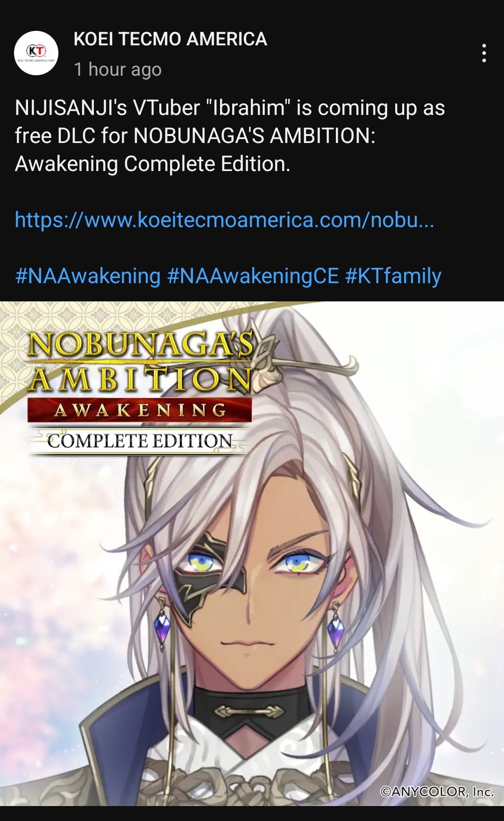Click the COMPLETE EDITION label in the image

point(139,441)
